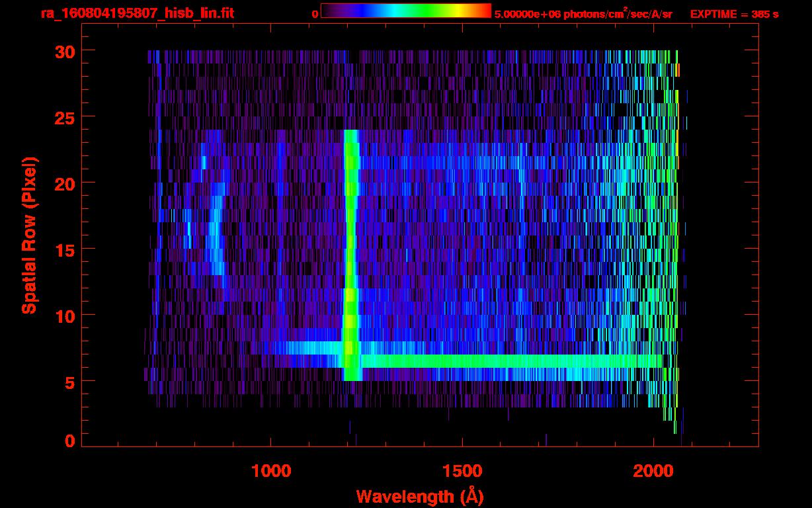Click the y-axis tick label 15
Screen dimensions: 812x508
click(64, 249)
